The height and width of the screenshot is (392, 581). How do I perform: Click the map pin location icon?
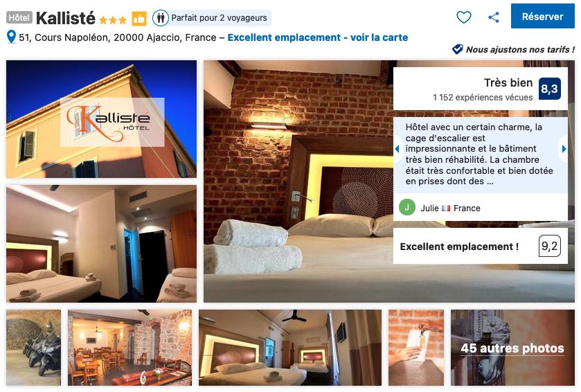[12, 37]
